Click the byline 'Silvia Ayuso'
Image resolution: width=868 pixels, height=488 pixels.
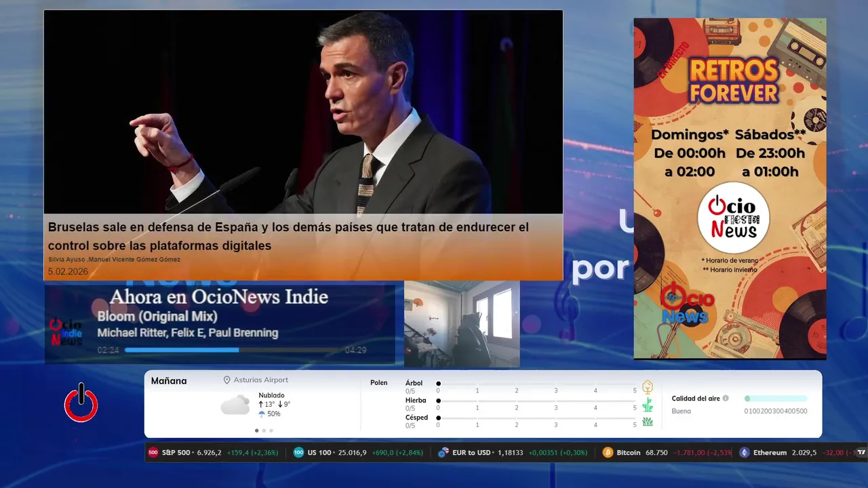(66, 260)
